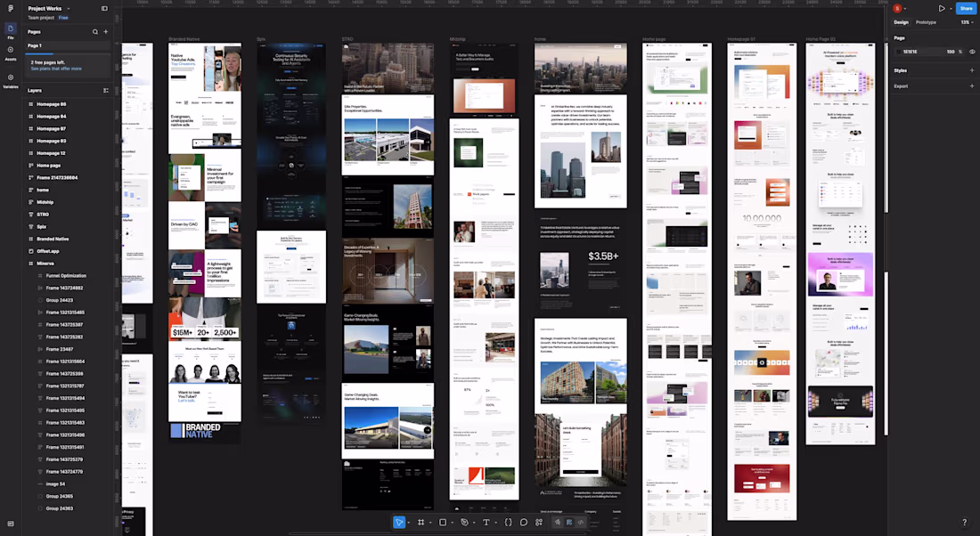Click the blue Share button

click(x=966, y=9)
